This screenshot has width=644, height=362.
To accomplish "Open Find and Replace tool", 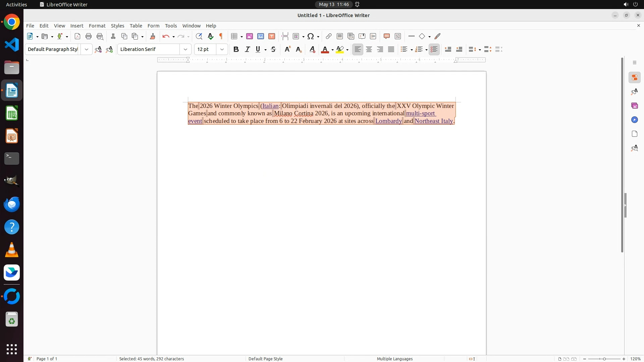I will (x=199, y=37).
